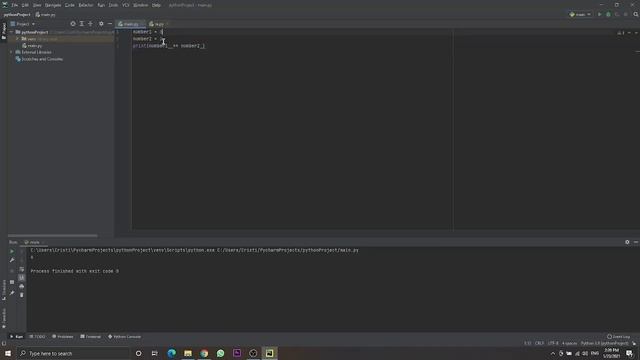The image size is (640, 360).
Task: Click the Event Log in status bar
Action: click(x=618, y=337)
